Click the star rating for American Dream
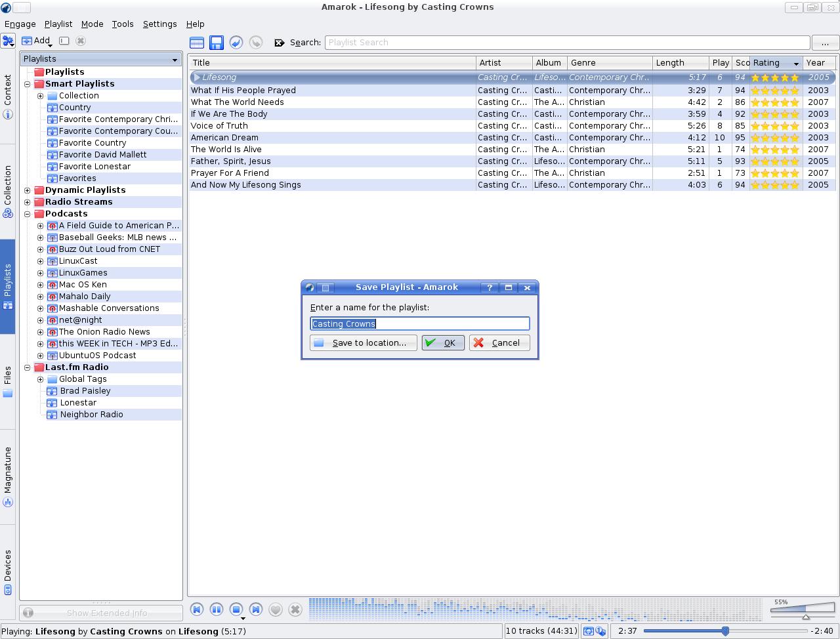The image size is (840, 639). pos(776,138)
